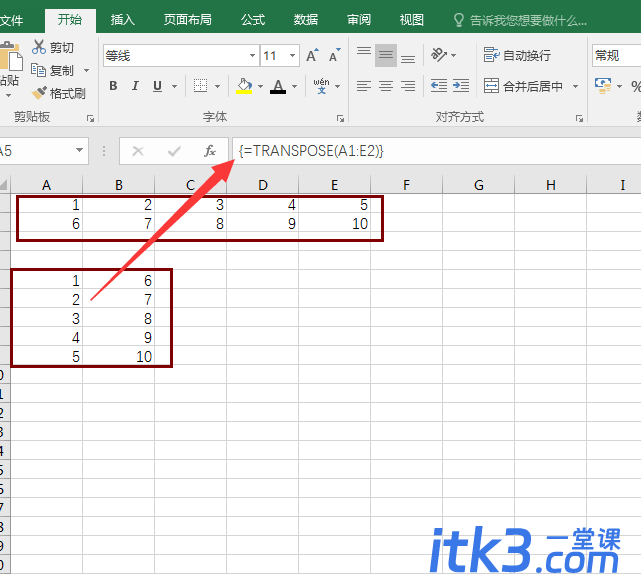Screen dimensions: 641x574
Task: Apply the borders icon
Action: tap(200, 86)
